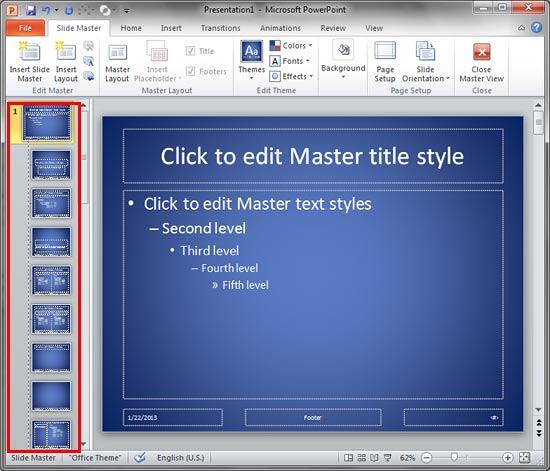The height and width of the screenshot is (471, 550).
Task: Switch to Reading View icon
Action: pos(374,458)
